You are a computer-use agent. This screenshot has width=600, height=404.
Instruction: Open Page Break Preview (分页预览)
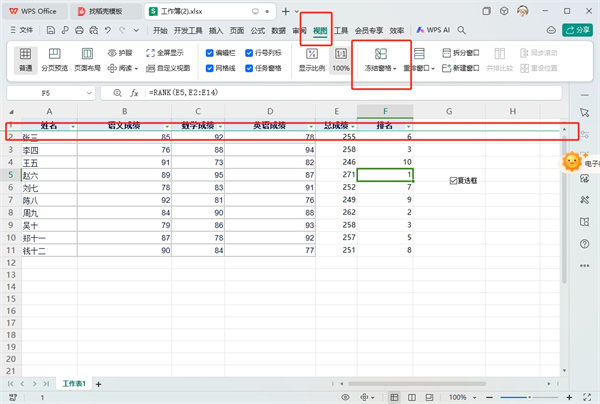pyautogui.click(x=54, y=60)
